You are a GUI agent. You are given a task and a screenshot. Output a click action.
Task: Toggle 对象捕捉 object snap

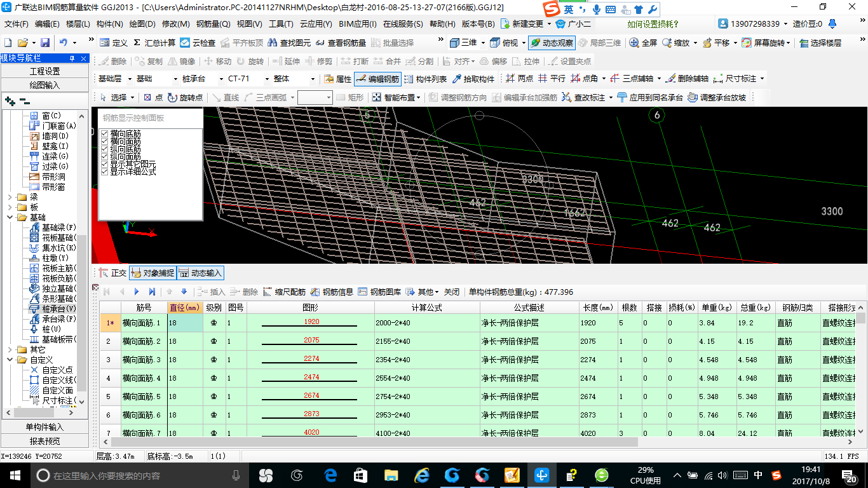pyautogui.click(x=153, y=273)
